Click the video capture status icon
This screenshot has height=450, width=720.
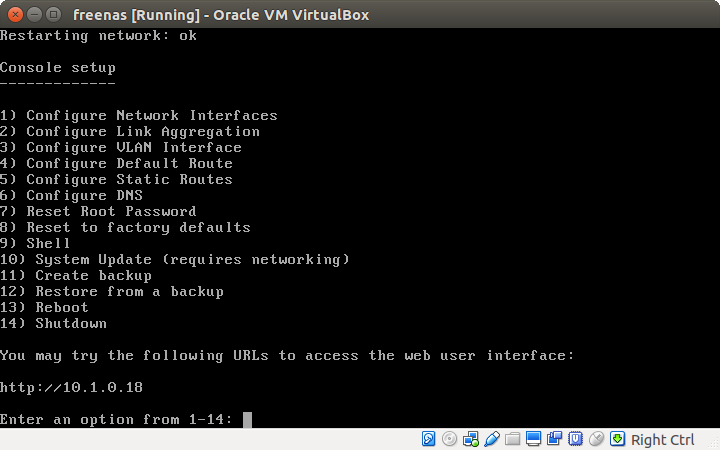554,439
